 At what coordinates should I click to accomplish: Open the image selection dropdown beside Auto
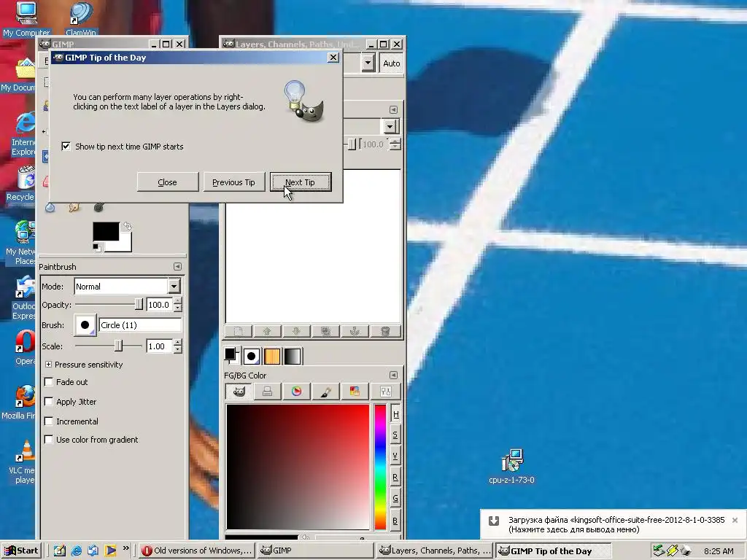click(x=368, y=63)
